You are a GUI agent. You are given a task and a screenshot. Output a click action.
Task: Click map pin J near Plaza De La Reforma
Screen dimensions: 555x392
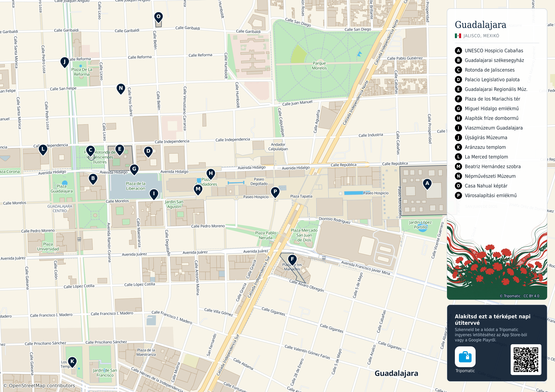click(x=65, y=62)
